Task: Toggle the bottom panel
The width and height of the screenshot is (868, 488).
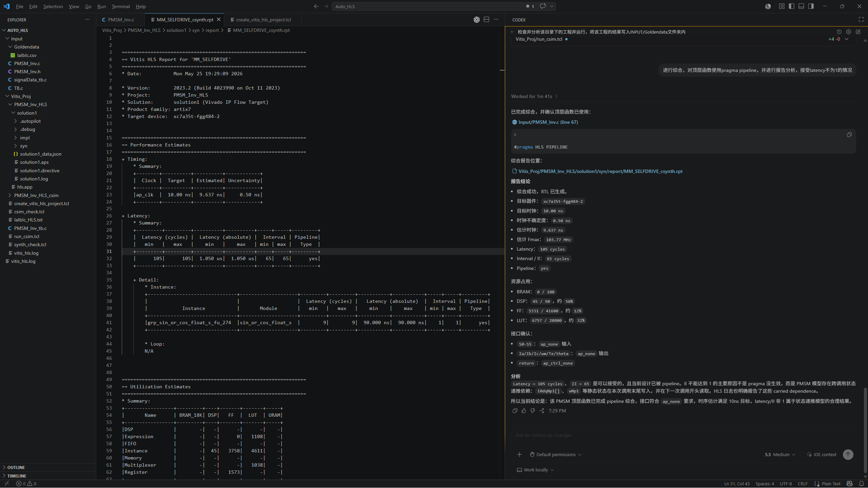Action: 801,6
